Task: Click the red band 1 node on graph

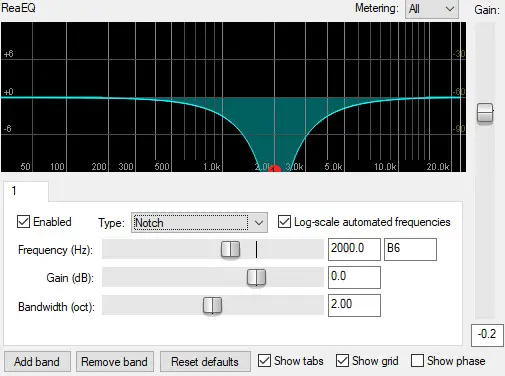Action: [274, 169]
